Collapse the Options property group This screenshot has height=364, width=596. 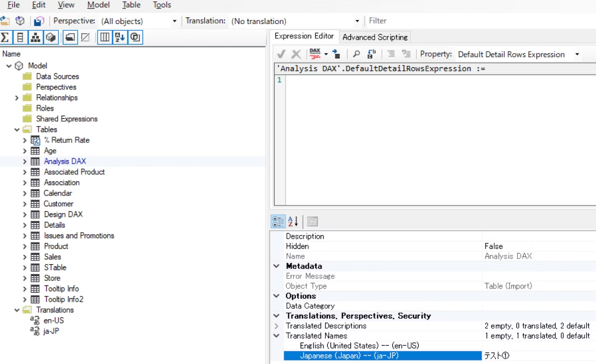tap(277, 296)
